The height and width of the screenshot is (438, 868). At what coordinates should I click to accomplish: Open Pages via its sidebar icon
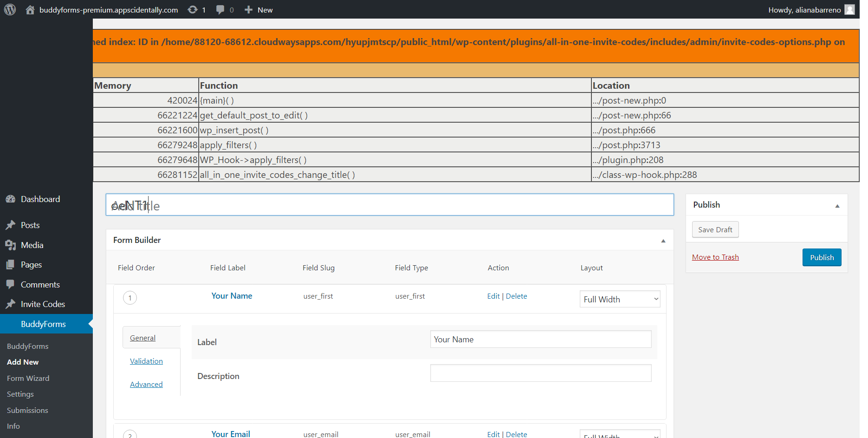(x=11, y=264)
